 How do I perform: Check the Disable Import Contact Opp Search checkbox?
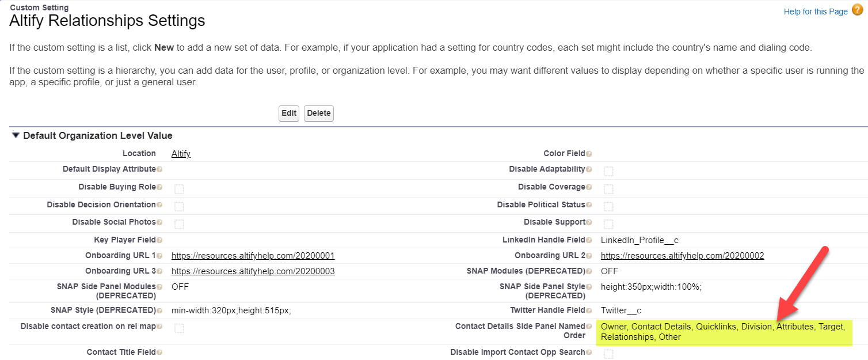coord(608,354)
